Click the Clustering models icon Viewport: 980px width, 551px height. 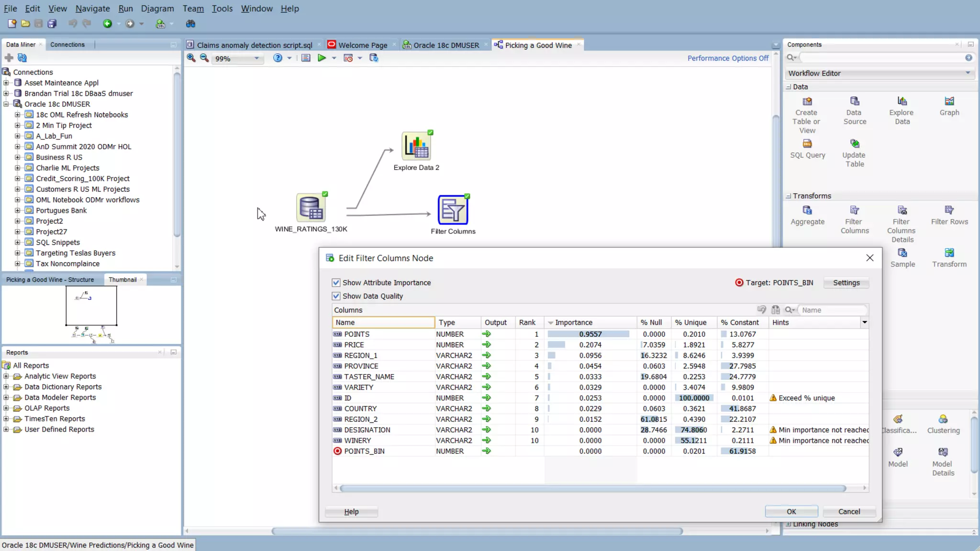point(943,419)
